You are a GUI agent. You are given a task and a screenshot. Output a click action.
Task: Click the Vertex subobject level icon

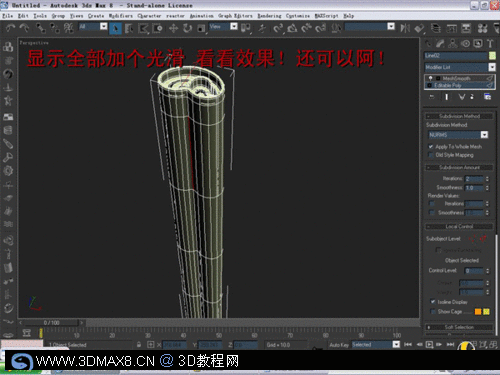[x=472, y=238]
